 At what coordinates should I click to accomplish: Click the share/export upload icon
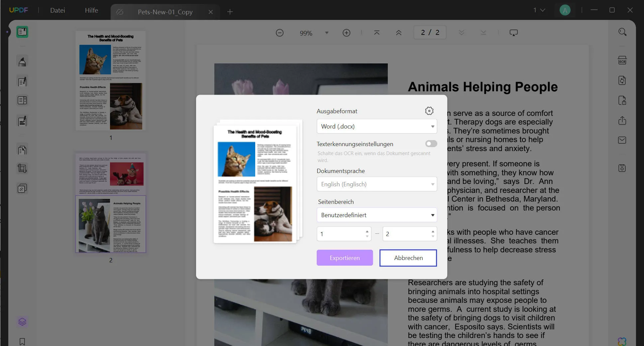(x=622, y=121)
